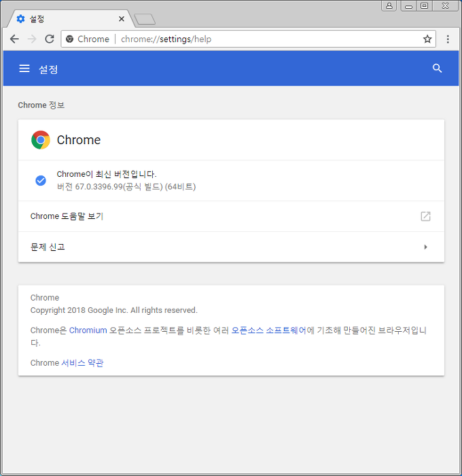
Task: Click the 설정 title in the blue header
Action: [x=48, y=69]
